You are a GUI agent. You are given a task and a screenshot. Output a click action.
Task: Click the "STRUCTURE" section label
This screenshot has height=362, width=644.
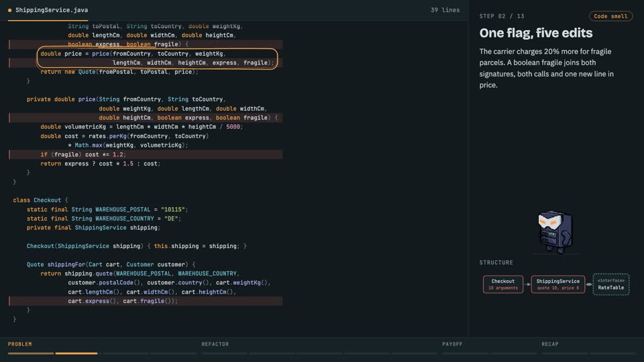point(496,262)
